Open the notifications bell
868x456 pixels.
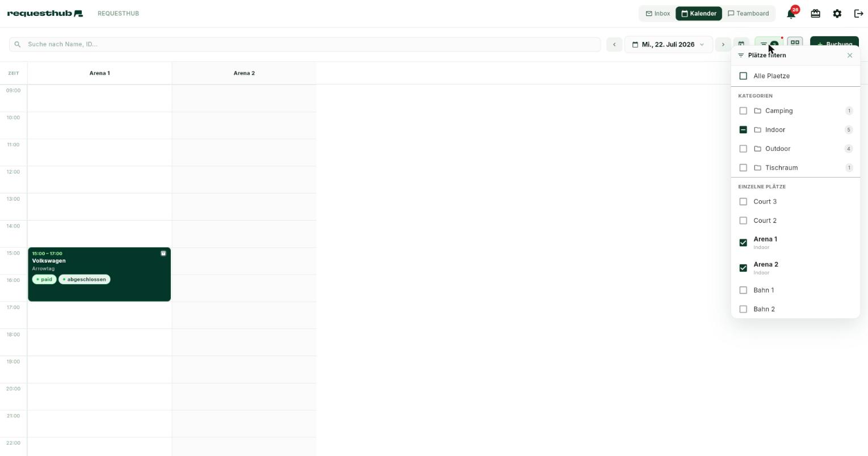click(x=791, y=14)
